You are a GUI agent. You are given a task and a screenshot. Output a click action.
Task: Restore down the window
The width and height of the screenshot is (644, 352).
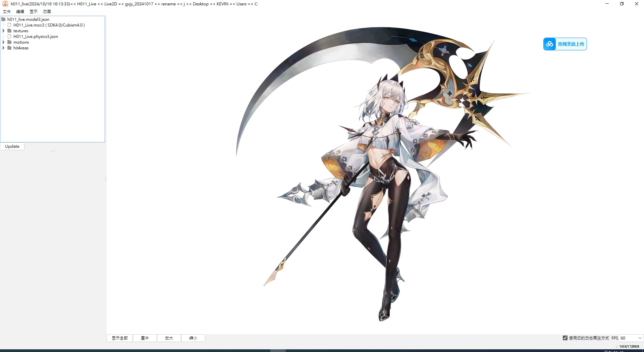pyautogui.click(x=622, y=4)
